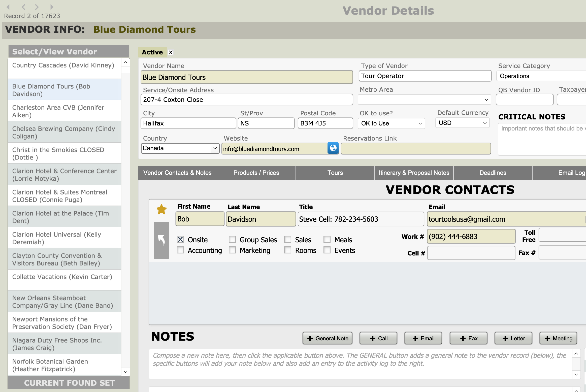Screen dimensions: 586x392
Task: Remove the Active status using the X
Action: tap(171, 52)
